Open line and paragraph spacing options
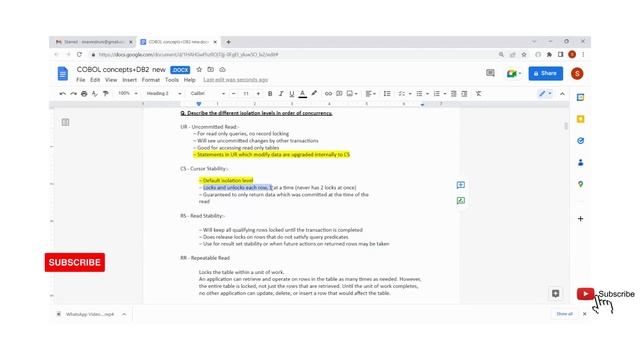The height and width of the screenshot is (360, 640). pos(387,94)
